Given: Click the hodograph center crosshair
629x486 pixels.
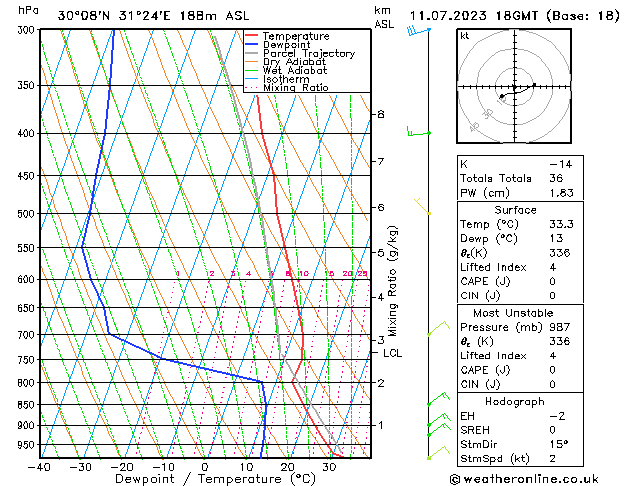Looking at the screenshot, I should [514, 87].
